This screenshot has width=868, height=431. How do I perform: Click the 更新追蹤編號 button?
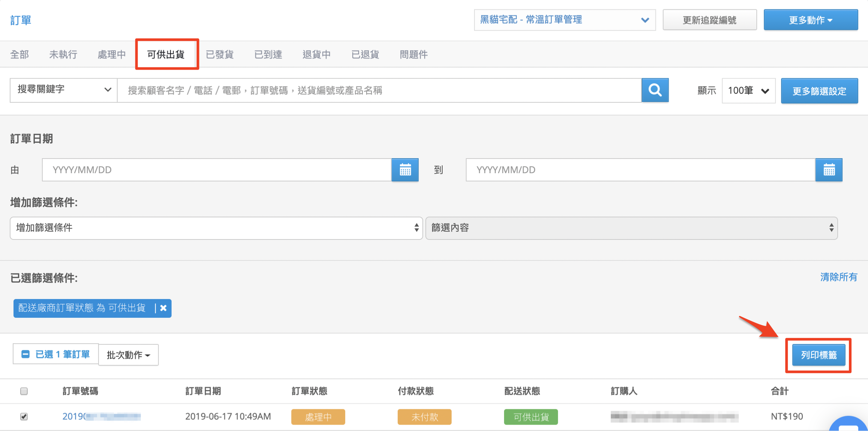[709, 20]
